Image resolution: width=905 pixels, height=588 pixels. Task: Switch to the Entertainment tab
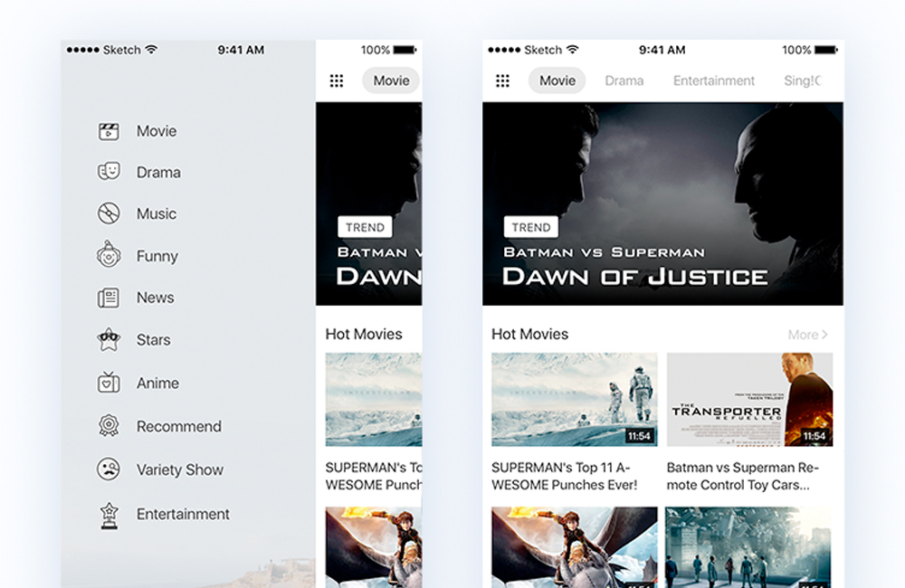pyautogui.click(x=713, y=81)
